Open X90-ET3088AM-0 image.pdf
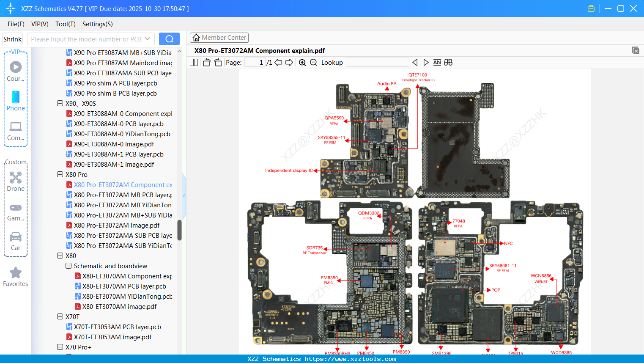This screenshot has width=644, height=363. click(x=110, y=144)
